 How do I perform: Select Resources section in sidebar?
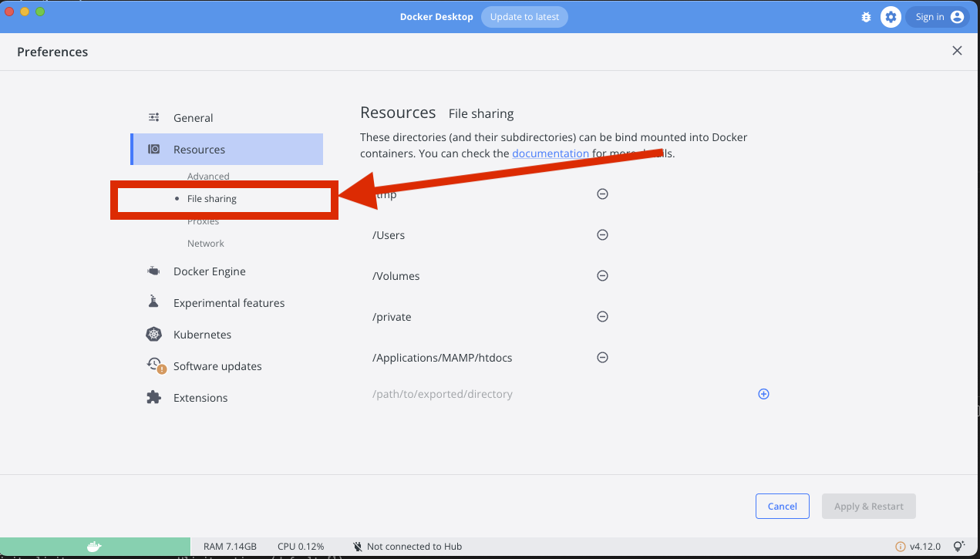[x=227, y=150]
